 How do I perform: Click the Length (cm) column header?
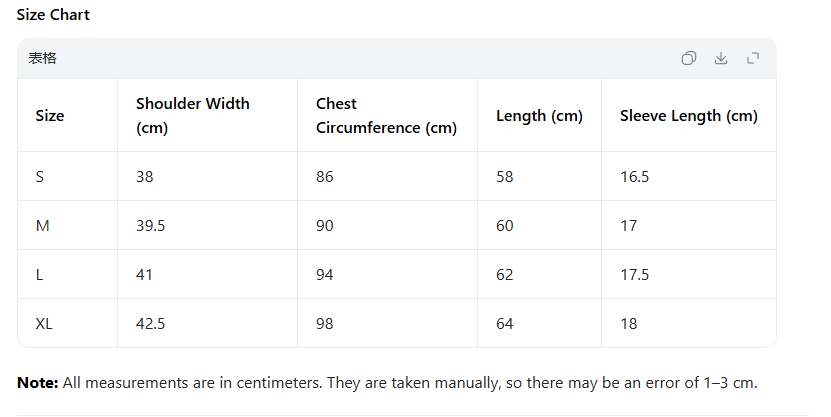(x=539, y=116)
